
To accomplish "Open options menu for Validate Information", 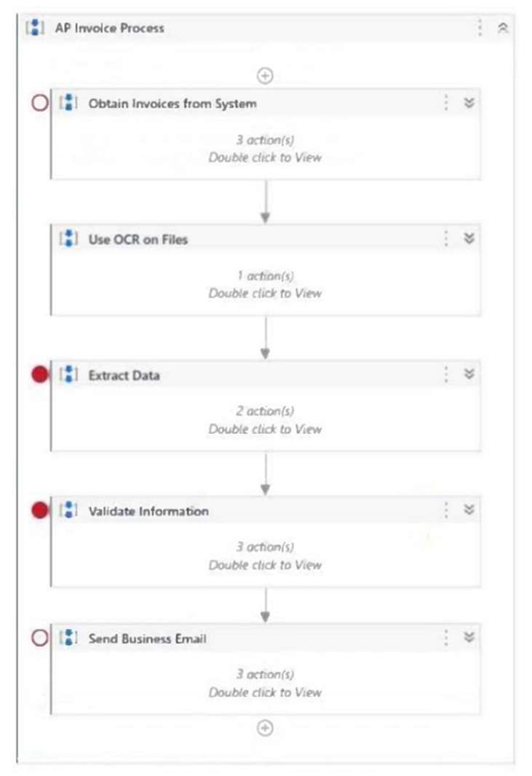I will (446, 510).
